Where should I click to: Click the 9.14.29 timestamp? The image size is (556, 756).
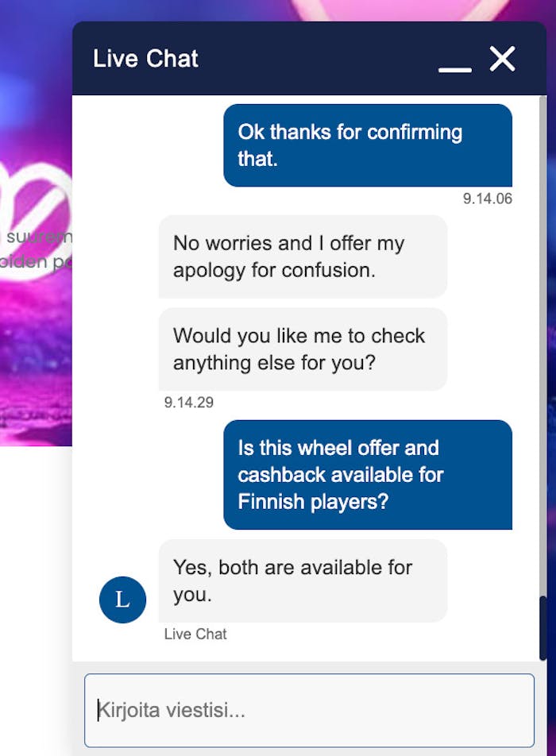pyautogui.click(x=189, y=403)
